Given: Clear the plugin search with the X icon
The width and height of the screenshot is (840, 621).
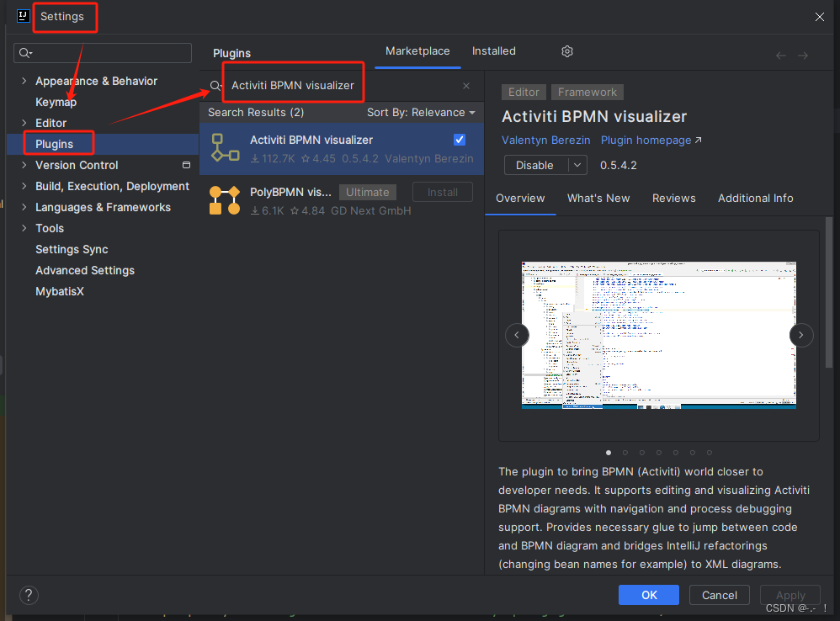Looking at the screenshot, I should (x=465, y=85).
